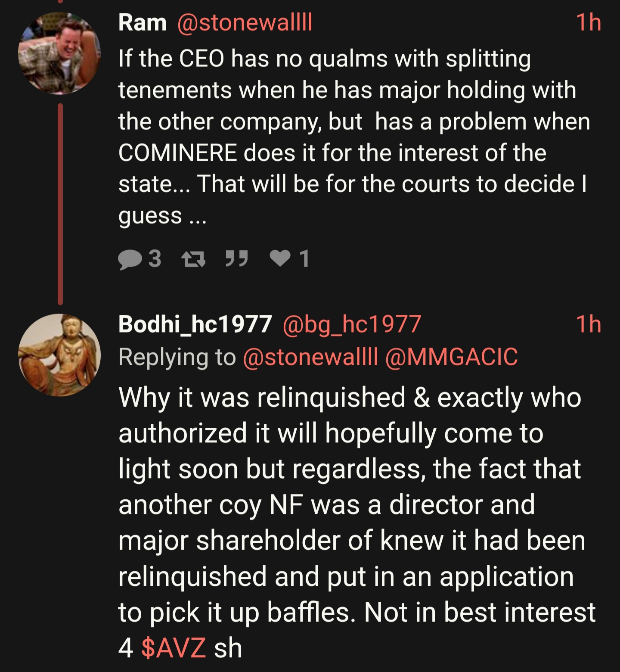
Task: Click the reply icon on Ram's post
Action: (x=130, y=259)
